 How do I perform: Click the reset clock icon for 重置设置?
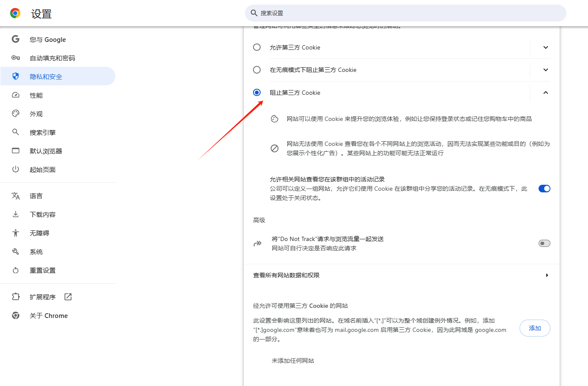click(16, 270)
